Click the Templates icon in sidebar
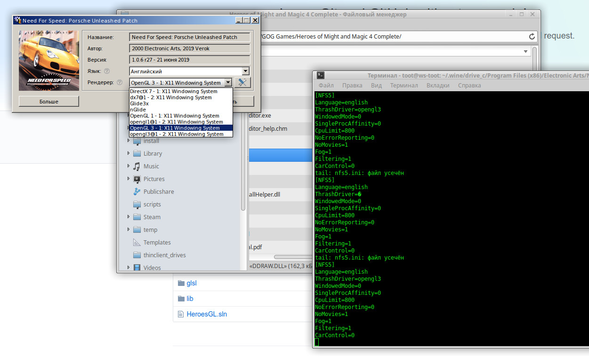The width and height of the screenshot is (589, 364). tap(137, 243)
